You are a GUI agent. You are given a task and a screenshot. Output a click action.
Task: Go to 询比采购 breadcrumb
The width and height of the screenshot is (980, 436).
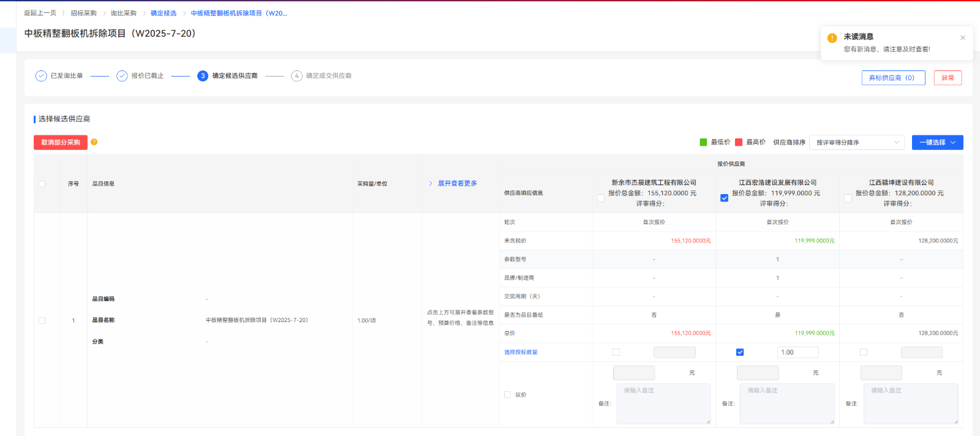(x=123, y=13)
